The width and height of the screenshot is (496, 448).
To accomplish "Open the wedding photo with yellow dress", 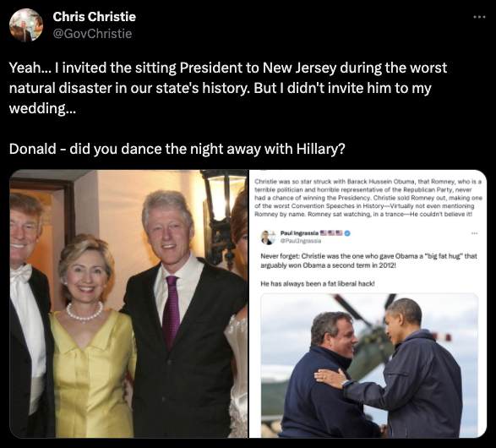I will coord(128,303).
